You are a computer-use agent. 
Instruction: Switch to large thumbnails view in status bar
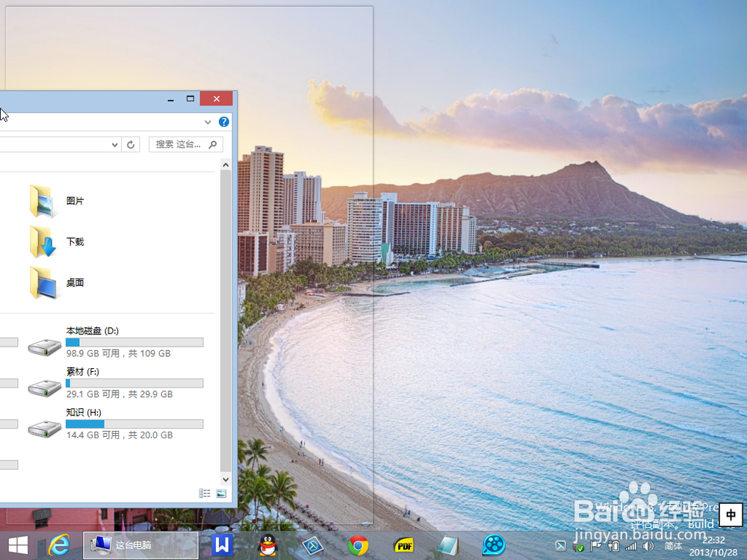pos(220,494)
